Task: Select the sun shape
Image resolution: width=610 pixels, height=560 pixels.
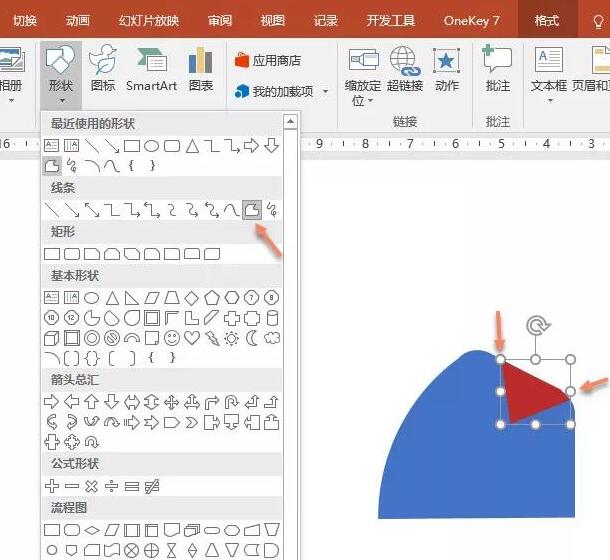Action: tap(232, 338)
